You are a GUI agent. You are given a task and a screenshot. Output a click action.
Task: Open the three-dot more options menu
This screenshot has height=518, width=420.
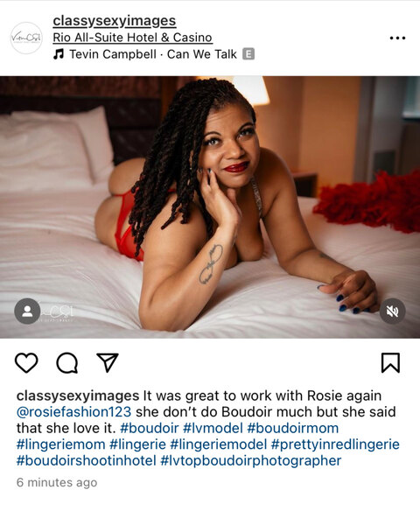(397, 38)
